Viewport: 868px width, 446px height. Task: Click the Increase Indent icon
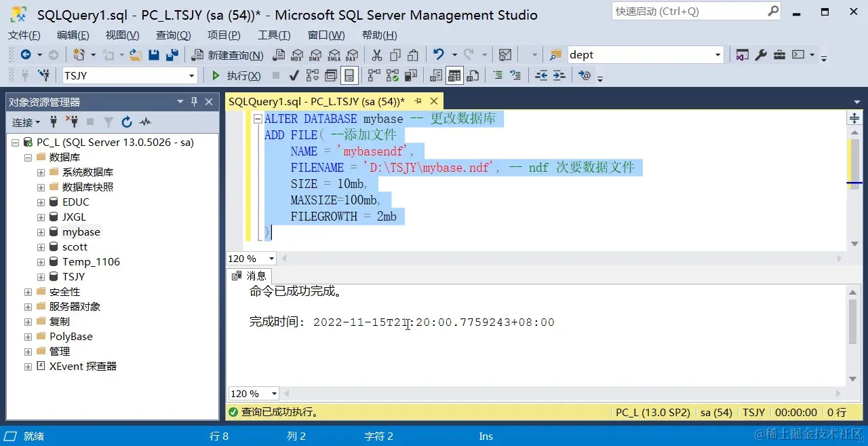pyautogui.click(x=559, y=75)
